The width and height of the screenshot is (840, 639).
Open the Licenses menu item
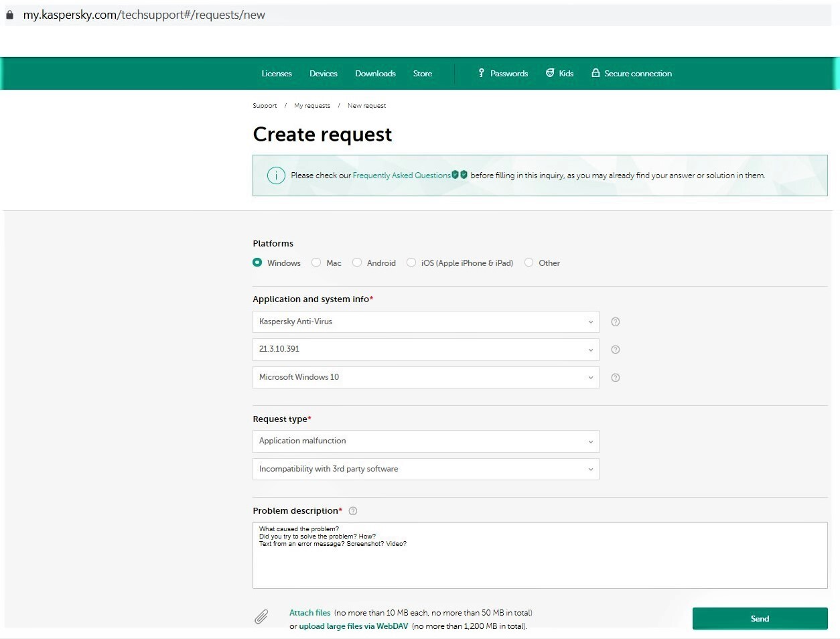point(277,74)
